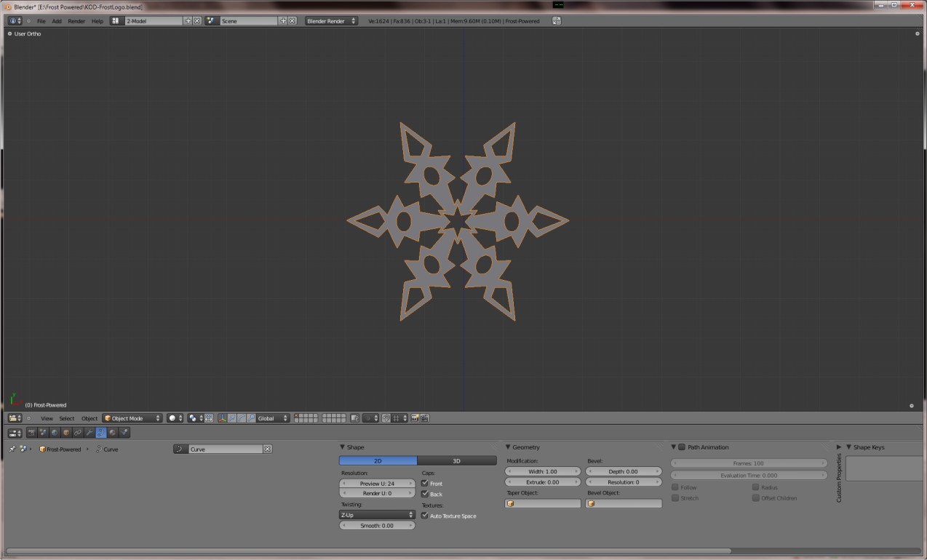927x560 pixels.
Task: Switch curve shape to 3D
Action: (x=456, y=461)
